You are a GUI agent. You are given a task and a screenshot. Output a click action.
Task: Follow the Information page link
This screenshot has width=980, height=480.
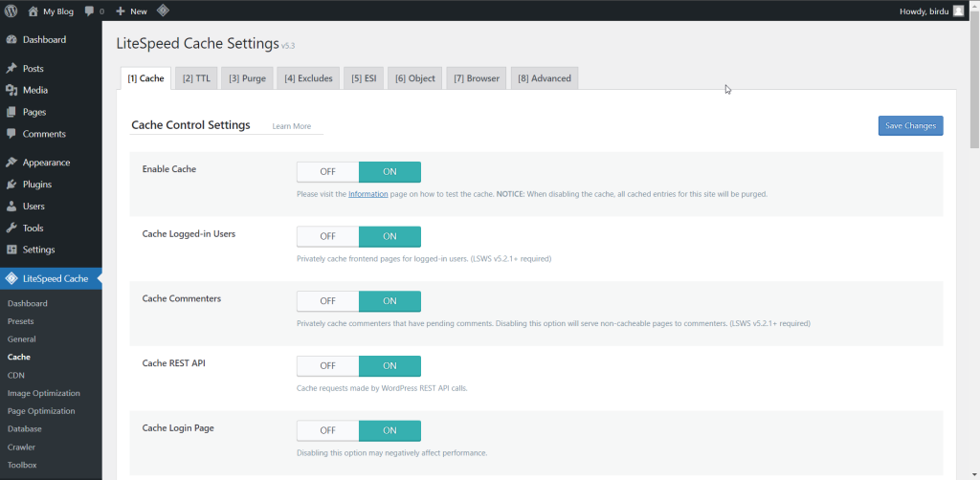pyautogui.click(x=368, y=194)
